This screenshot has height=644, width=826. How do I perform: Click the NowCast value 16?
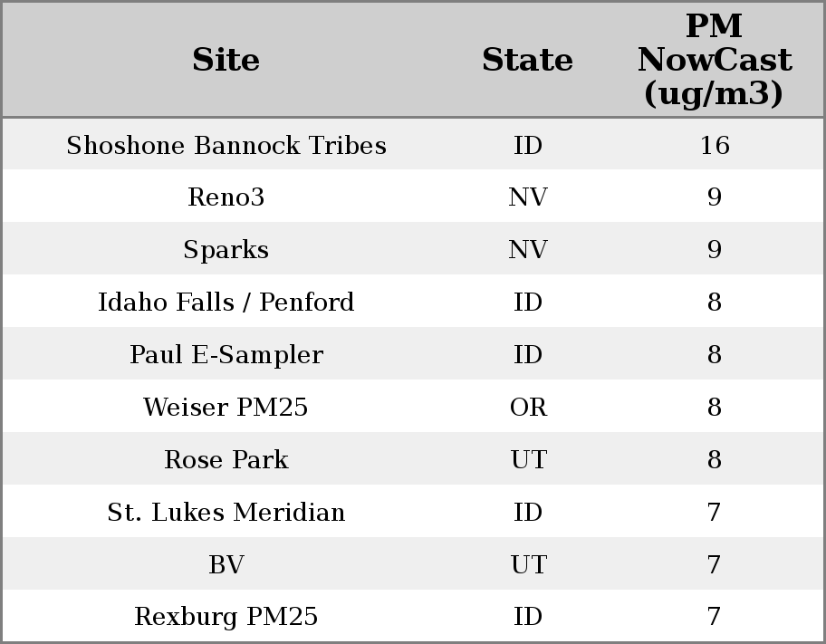pyautogui.click(x=714, y=145)
